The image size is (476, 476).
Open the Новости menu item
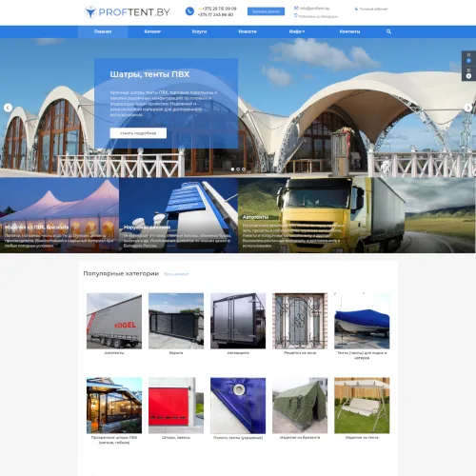pyautogui.click(x=248, y=31)
